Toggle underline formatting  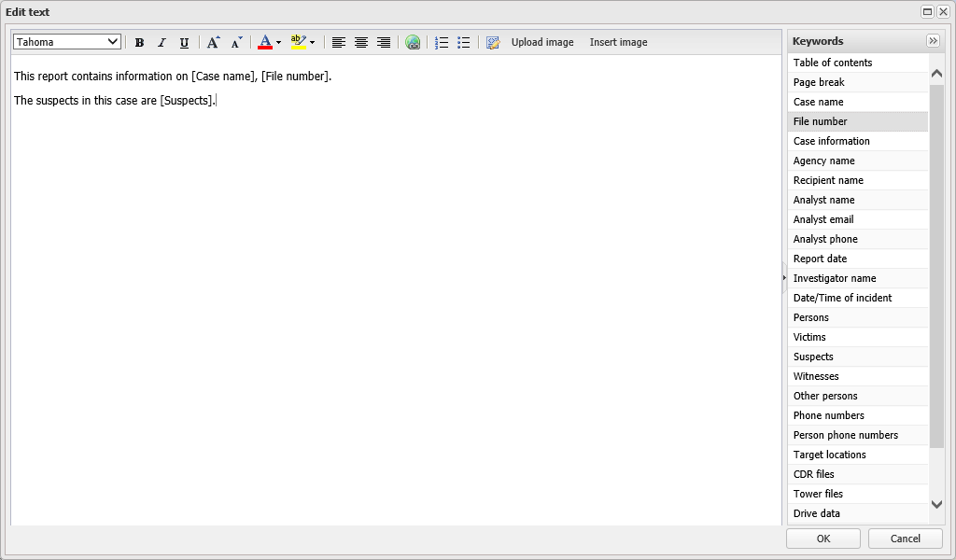(x=184, y=42)
